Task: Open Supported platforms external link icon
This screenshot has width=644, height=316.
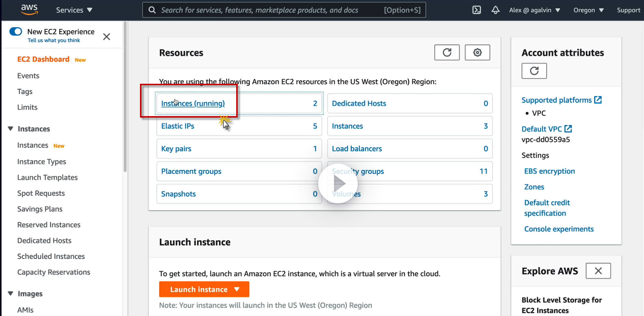Action: pos(598,100)
